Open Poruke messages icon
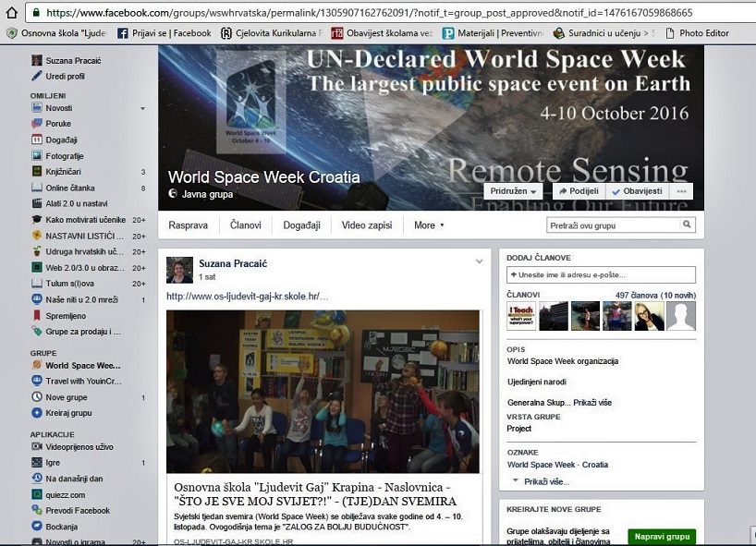The height and width of the screenshot is (546, 756). [37, 124]
